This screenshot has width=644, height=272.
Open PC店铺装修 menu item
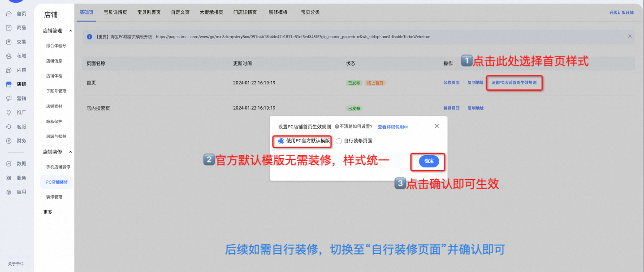point(56,182)
